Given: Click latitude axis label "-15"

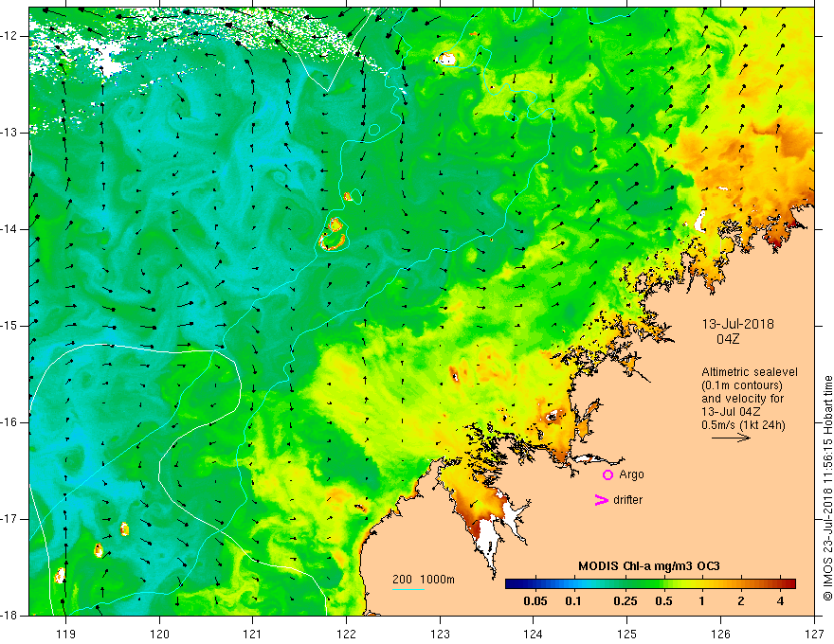Looking at the screenshot, I should pos(9,326).
